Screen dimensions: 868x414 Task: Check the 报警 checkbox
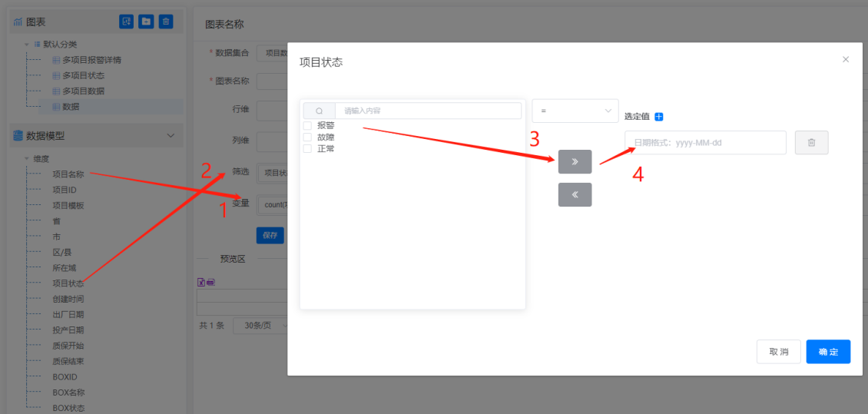point(307,125)
